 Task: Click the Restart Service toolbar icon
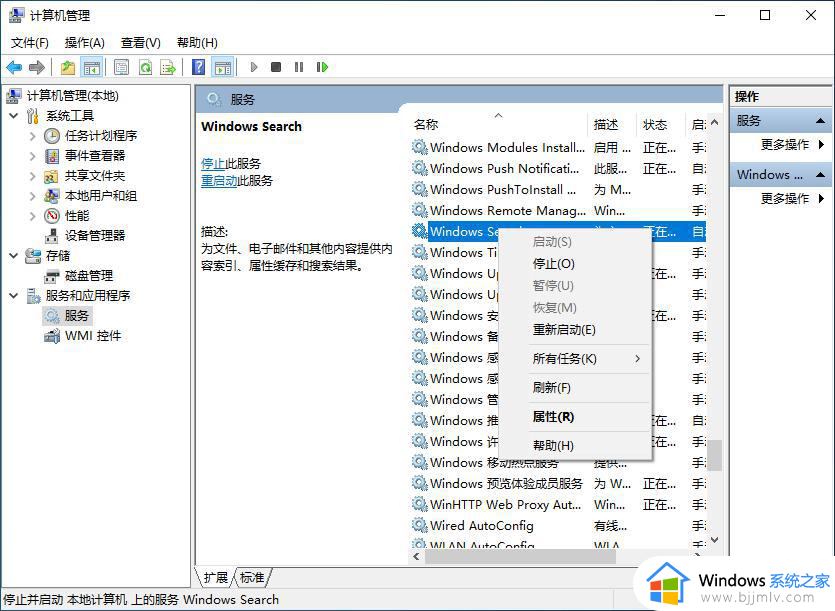[x=322, y=67]
